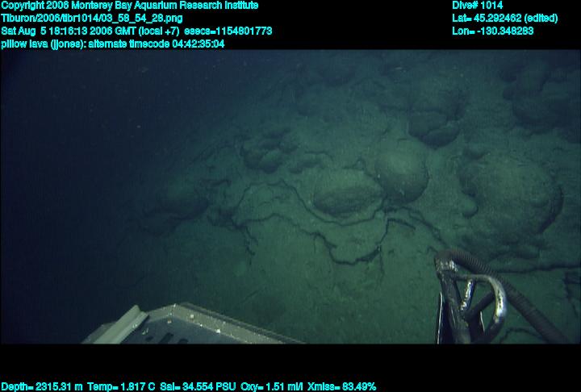
Task: Select the Tiburon image file path text
Action: click(x=92, y=18)
